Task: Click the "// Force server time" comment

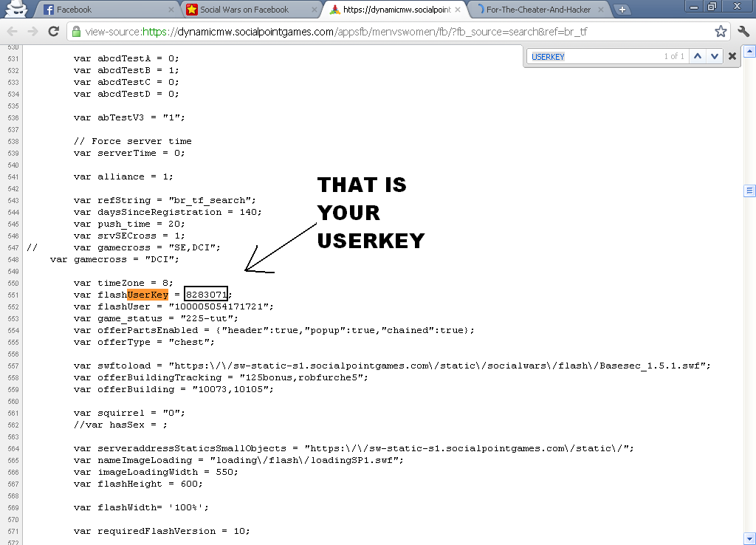Action: (x=133, y=141)
